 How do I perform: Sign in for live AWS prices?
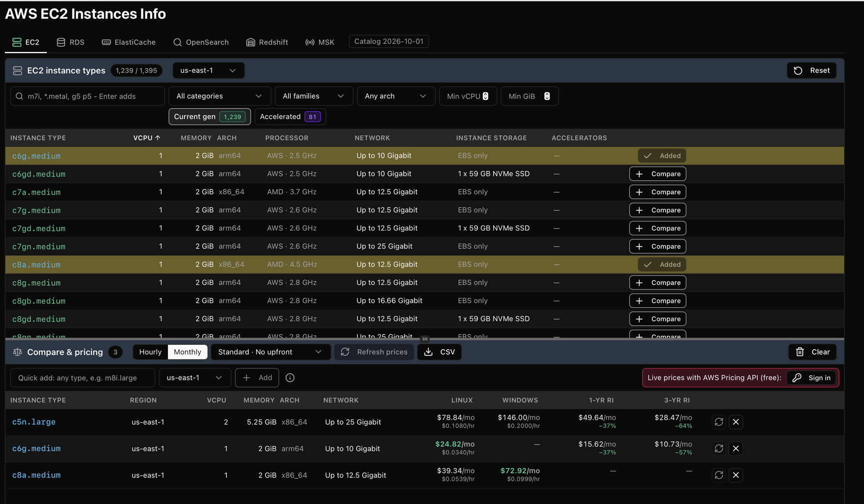[811, 378]
